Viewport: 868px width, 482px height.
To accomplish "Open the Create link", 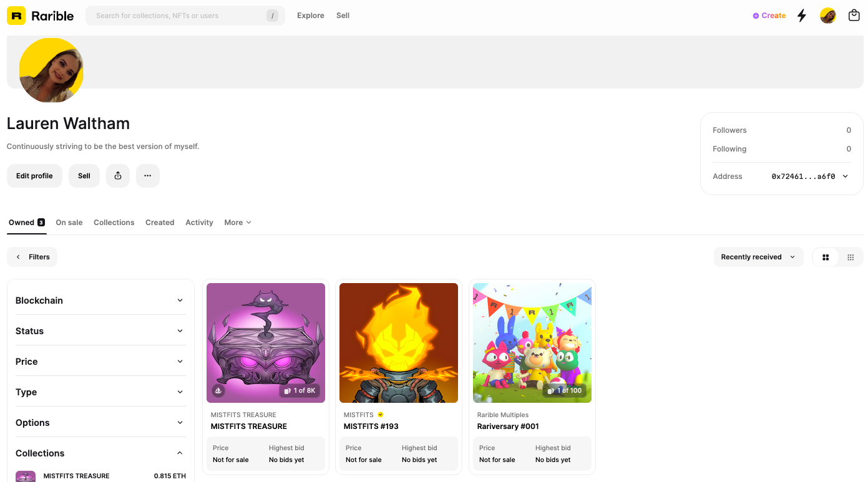I will (769, 15).
